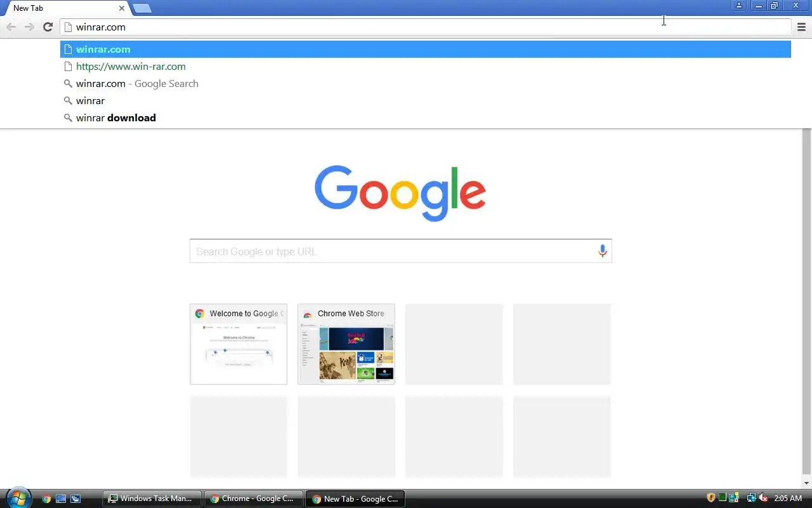Click the Google logo
The width and height of the screenshot is (812, 508).
coord(400,193)
